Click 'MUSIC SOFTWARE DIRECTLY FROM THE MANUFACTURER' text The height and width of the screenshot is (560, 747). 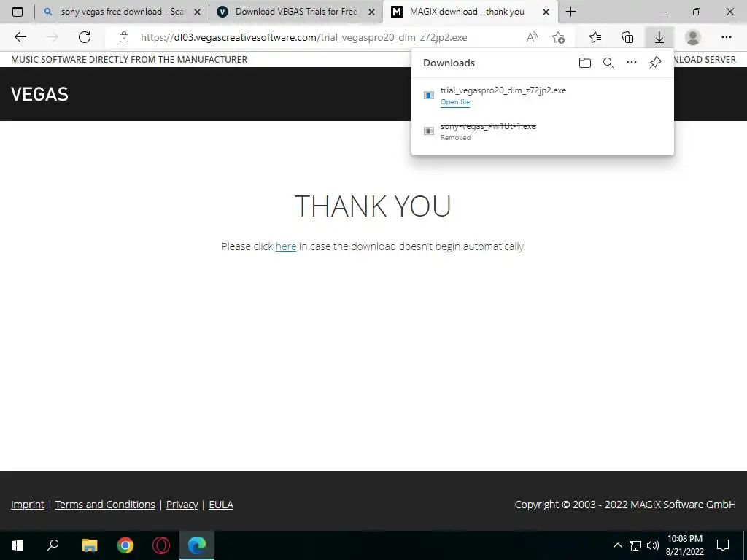pyautogui.click(x=129, y=60)
